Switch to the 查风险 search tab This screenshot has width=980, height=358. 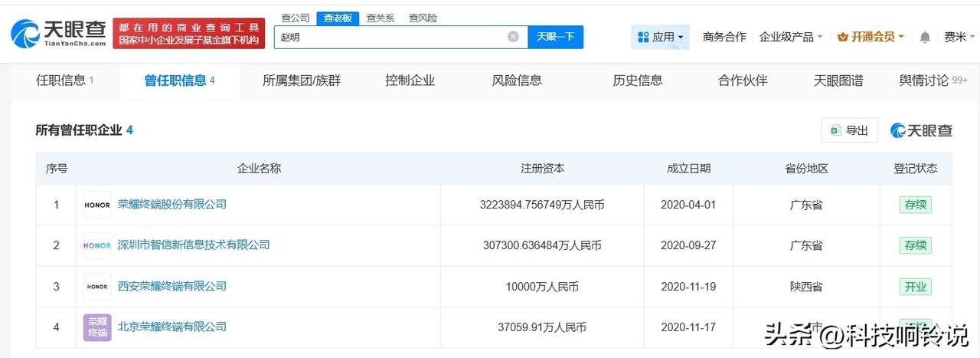click(422, 18)
